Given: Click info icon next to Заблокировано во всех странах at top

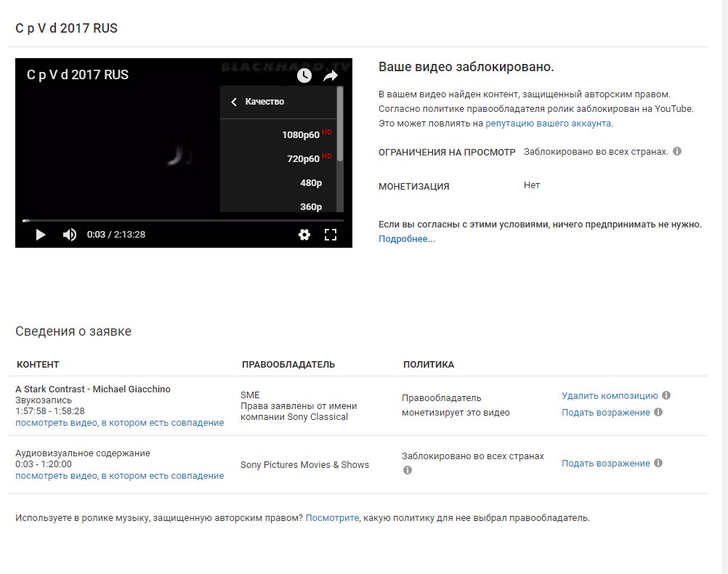Looking at the screenshot, I should (677, 151).
